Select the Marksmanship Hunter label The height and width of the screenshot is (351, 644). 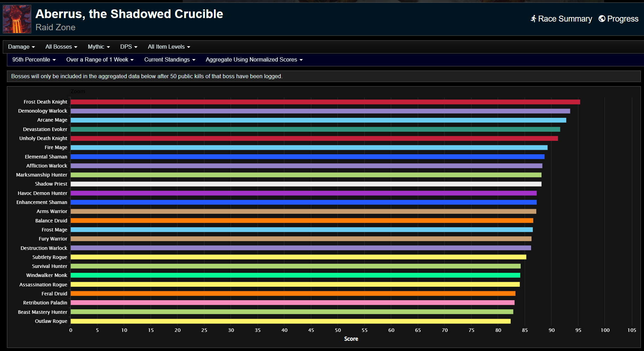tap(42, 175)
